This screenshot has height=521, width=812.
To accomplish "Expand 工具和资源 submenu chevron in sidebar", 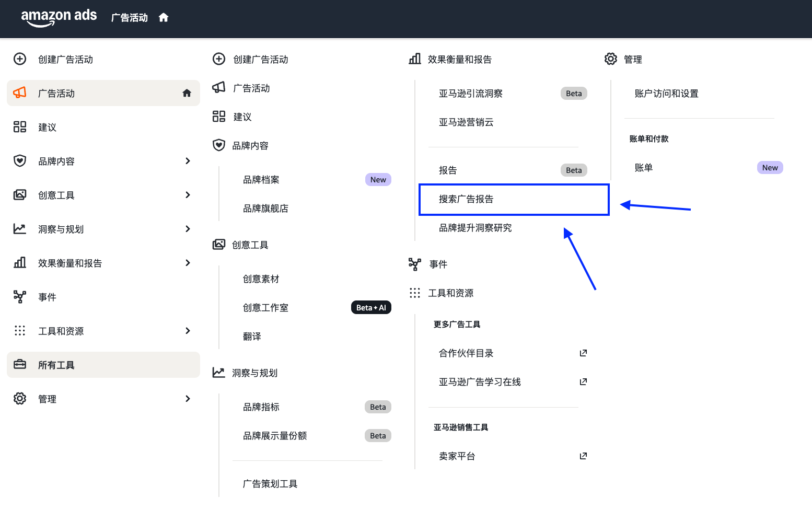I will pos(188,331).
